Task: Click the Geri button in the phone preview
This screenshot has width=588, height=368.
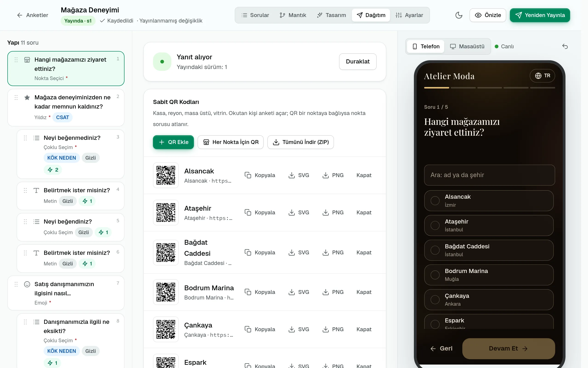Action: (x=441, y=348)
